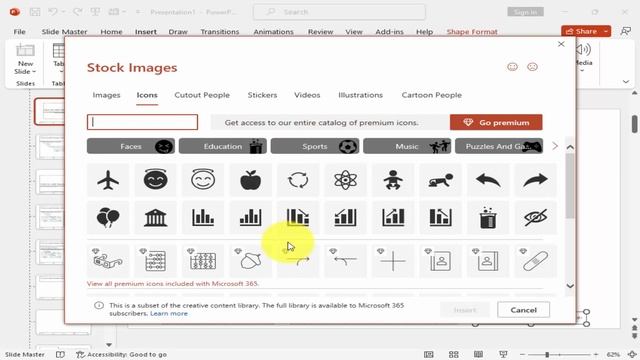The height and width of the screenshot is (360, 640).
Task: Switch to Slide Sorter view icon
Action: point(453,354)
